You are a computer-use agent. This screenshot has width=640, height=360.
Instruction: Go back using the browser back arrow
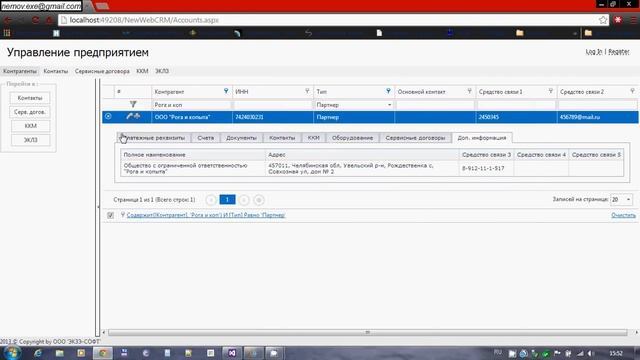[x=8, y=20]
